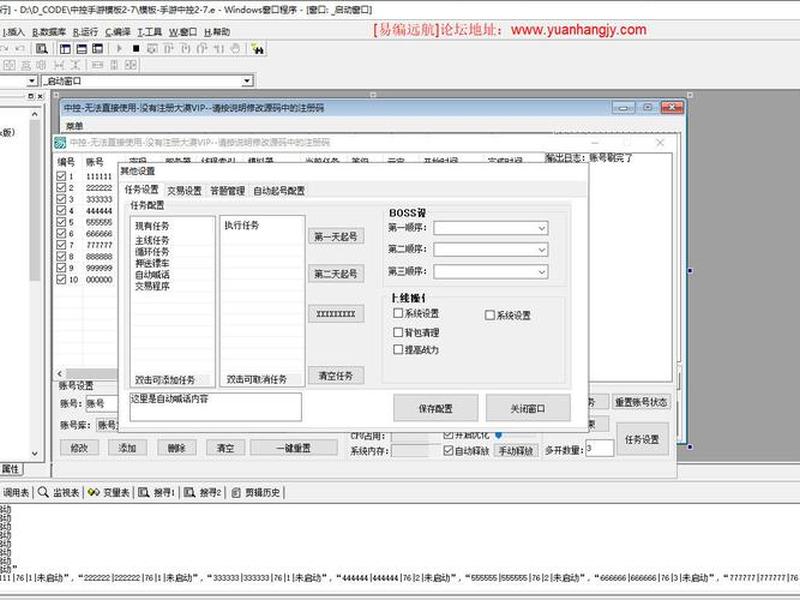Expand the 第二顺序 BOSS dropdown

tap(541, 249)
